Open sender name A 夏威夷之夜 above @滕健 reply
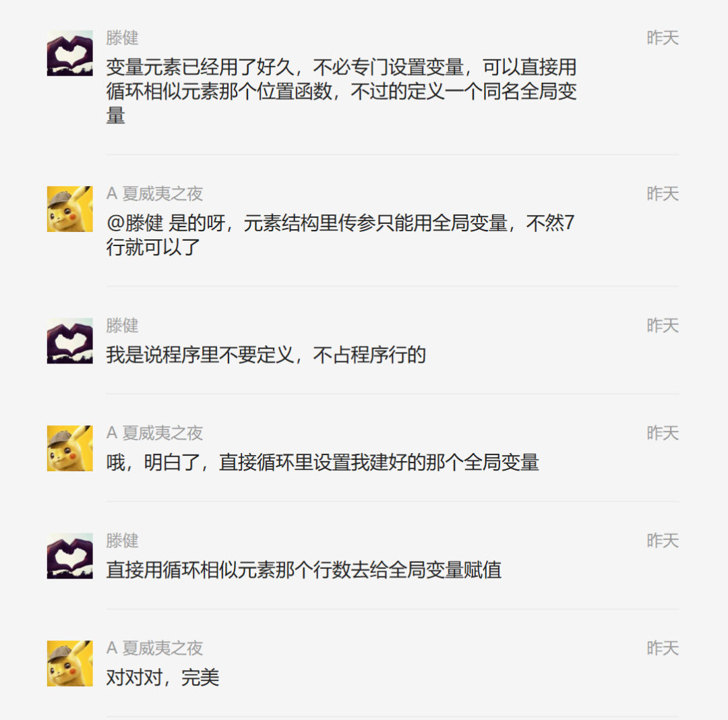The image size is (728, 720). click(154, 193)
